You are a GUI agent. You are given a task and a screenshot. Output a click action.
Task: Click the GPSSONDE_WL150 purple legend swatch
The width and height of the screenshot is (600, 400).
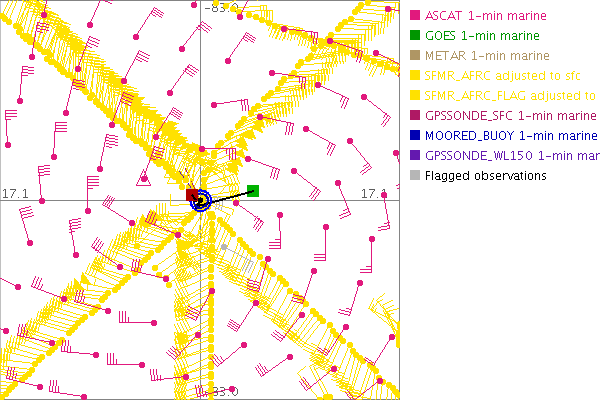415,155
